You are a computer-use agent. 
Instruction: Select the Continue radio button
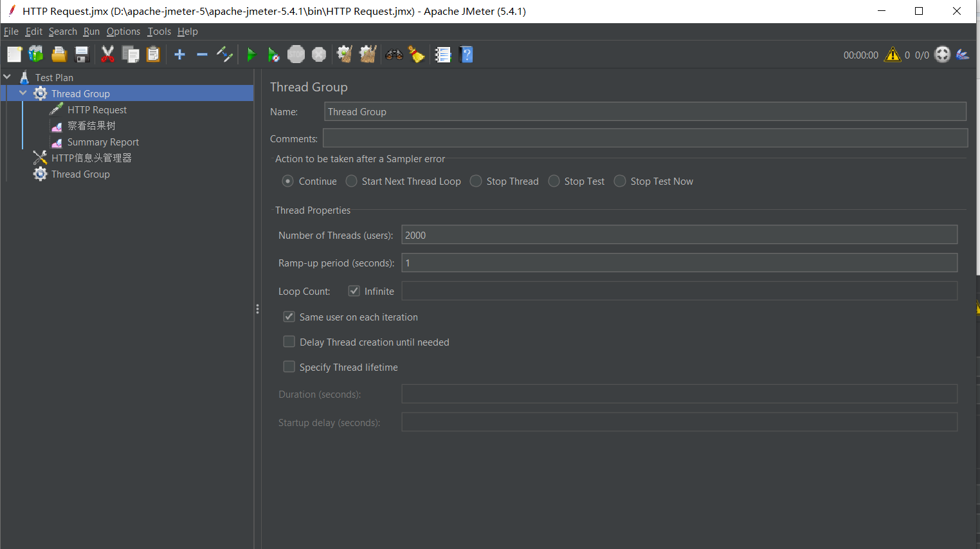tap(288, 181)
